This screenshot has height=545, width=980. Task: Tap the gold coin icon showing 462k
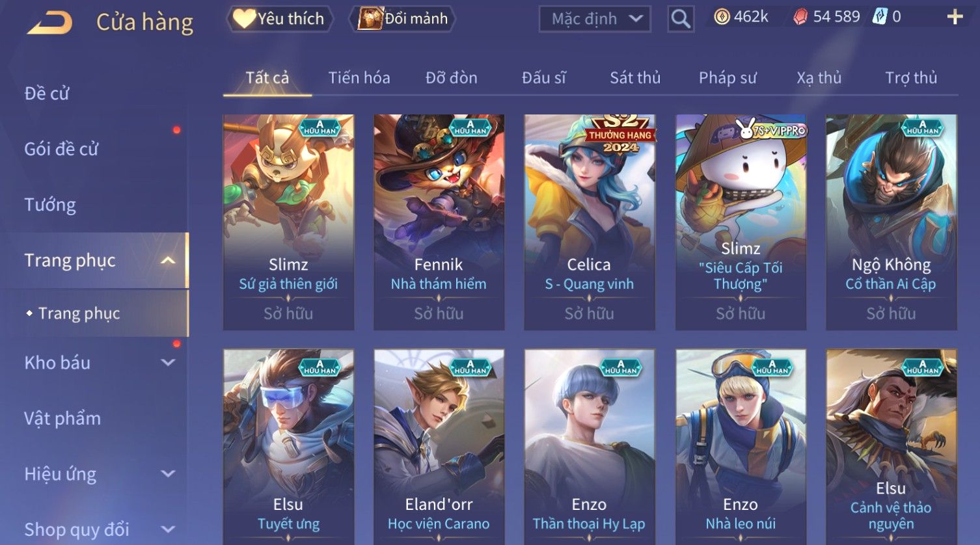(x=722, y=17)
